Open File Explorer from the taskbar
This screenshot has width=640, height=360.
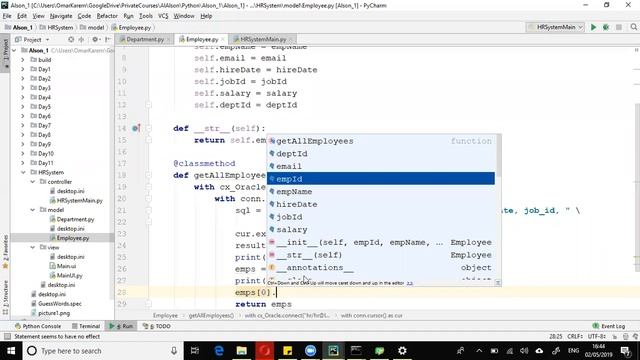click(242, 351)
